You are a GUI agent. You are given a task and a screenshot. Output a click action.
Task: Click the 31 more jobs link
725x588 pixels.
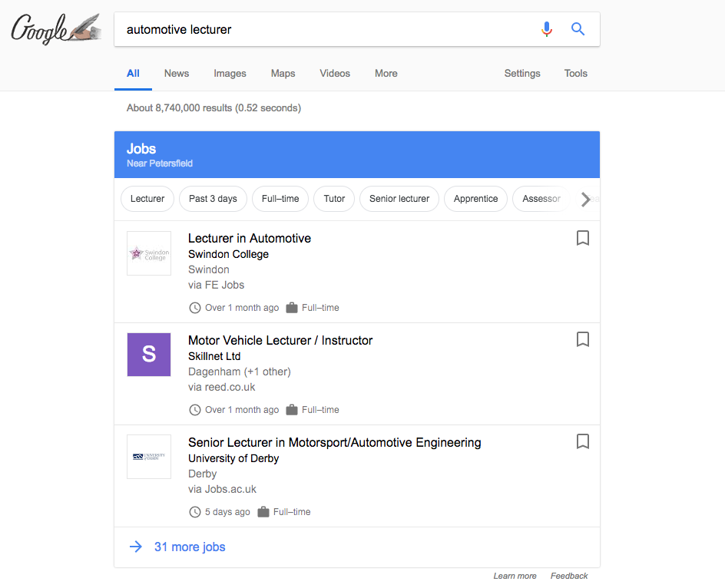click(x=190, y=547)
